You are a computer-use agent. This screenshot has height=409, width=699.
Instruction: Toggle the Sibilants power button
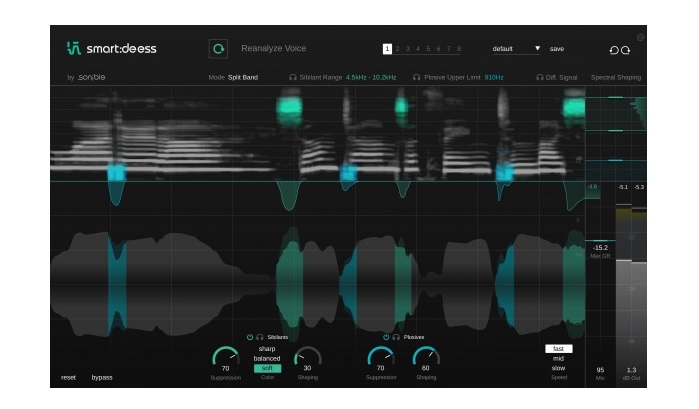[x=250, y=337]
